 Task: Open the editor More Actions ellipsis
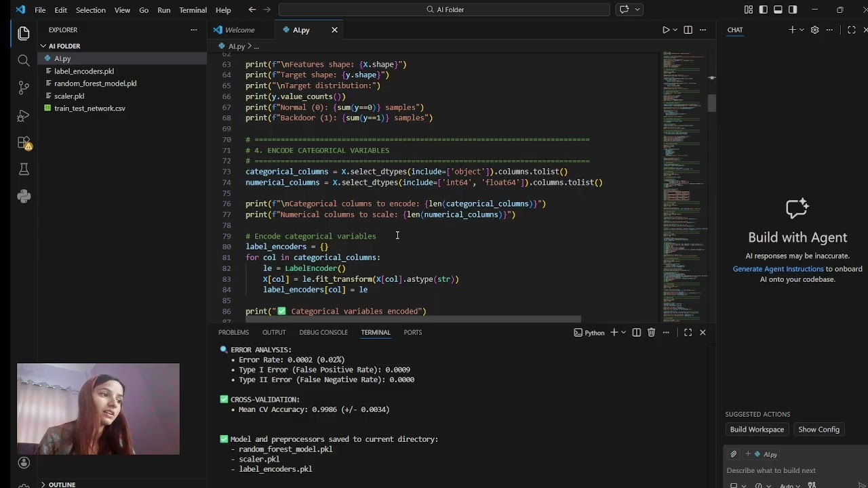coord(703,30)
